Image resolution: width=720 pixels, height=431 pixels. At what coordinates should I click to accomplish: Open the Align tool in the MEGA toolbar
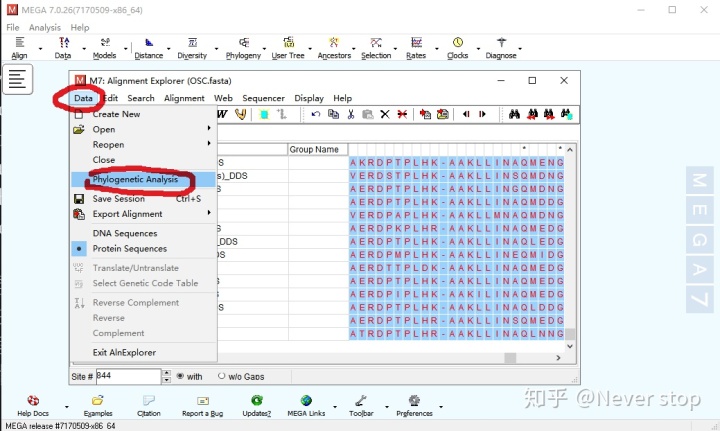(x=19, y=48)
